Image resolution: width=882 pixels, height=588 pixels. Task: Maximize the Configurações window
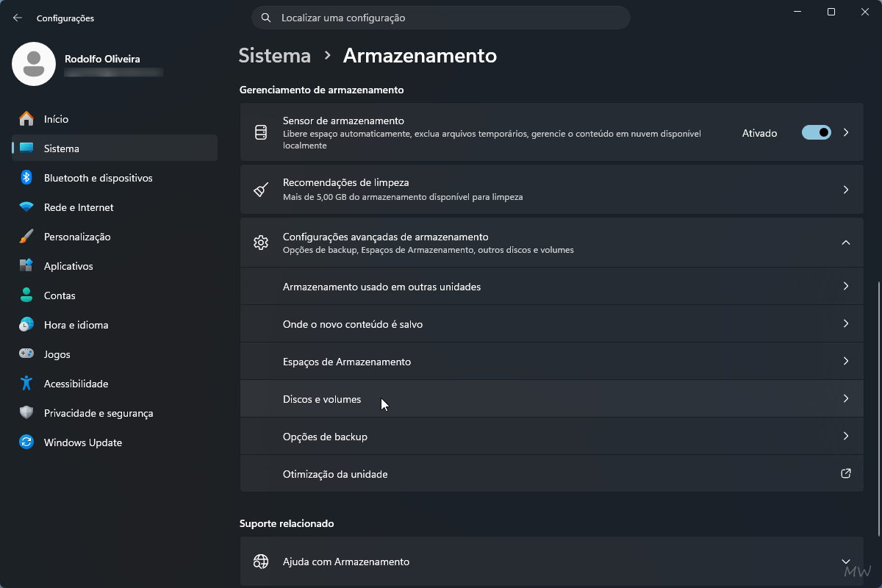pyautogui.click(x=831, y=12)
